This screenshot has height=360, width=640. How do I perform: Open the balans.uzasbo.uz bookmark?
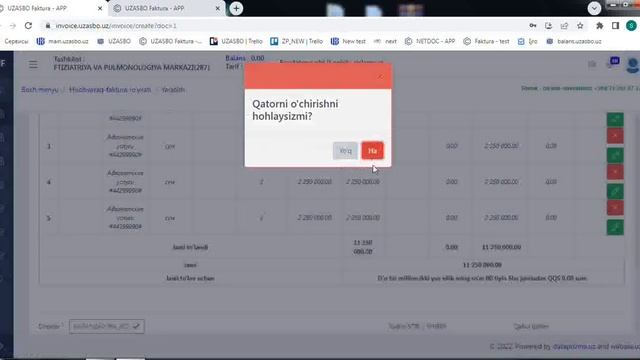[x=574, y=41]
